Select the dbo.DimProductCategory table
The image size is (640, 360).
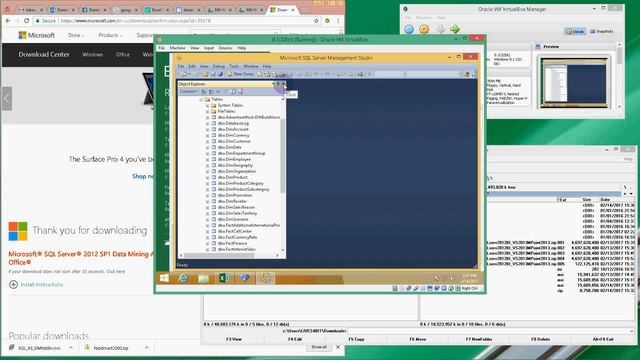(x=240, y=183)
